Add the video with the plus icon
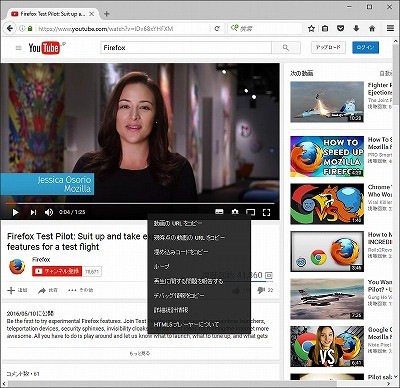The height and width of the screenshot is (388, 400). pyautogui.click(x=17, y=290)
